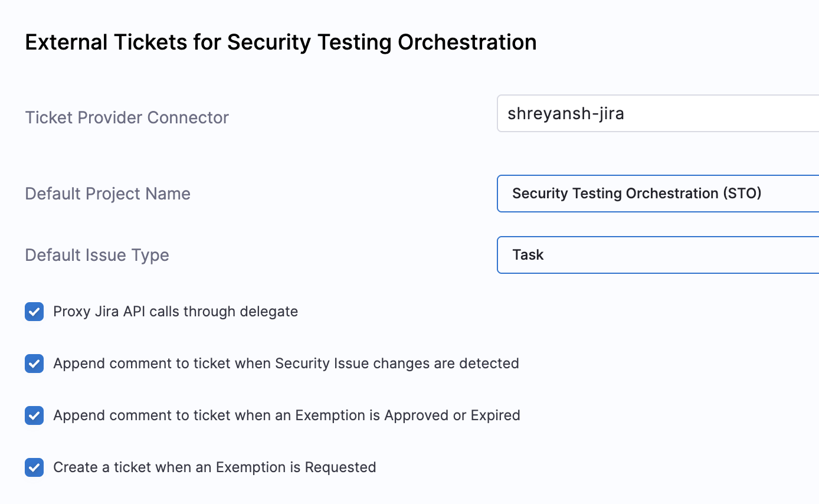The image size is (819, 504).
Task: Click 'Append comment when Exemption is Approved' label text
Action: [286, 415]
